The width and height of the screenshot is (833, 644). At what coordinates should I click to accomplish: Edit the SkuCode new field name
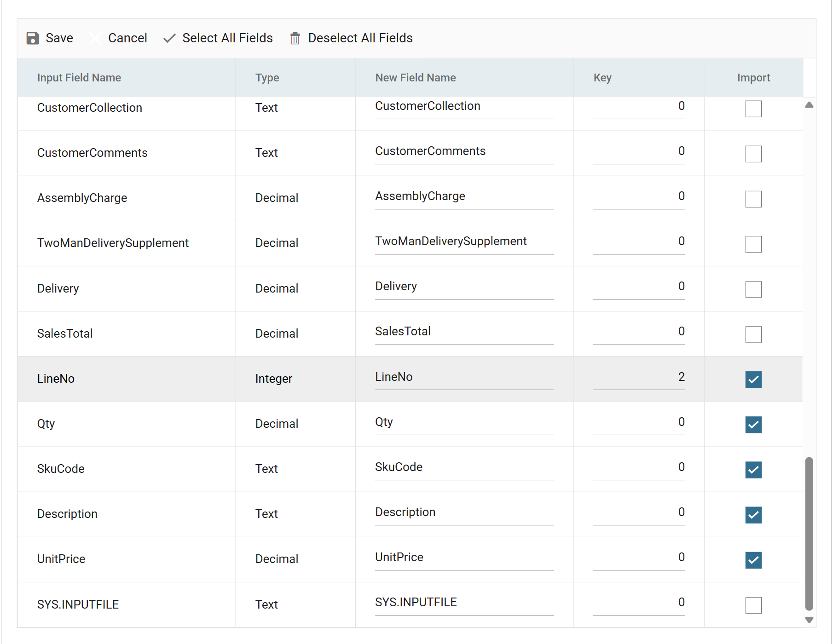coord(464,469)
